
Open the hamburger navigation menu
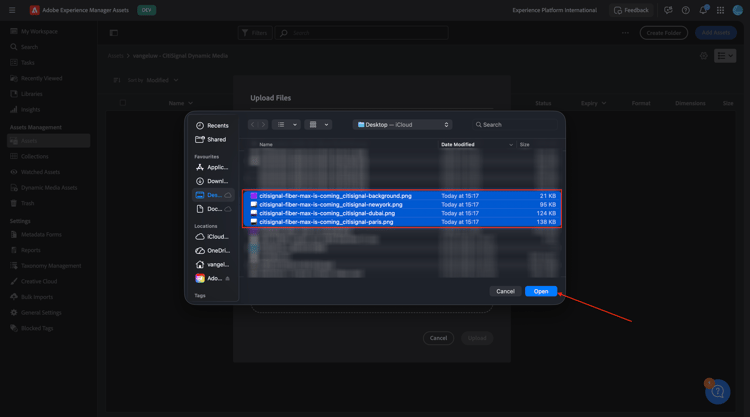(x=12, y=10)
